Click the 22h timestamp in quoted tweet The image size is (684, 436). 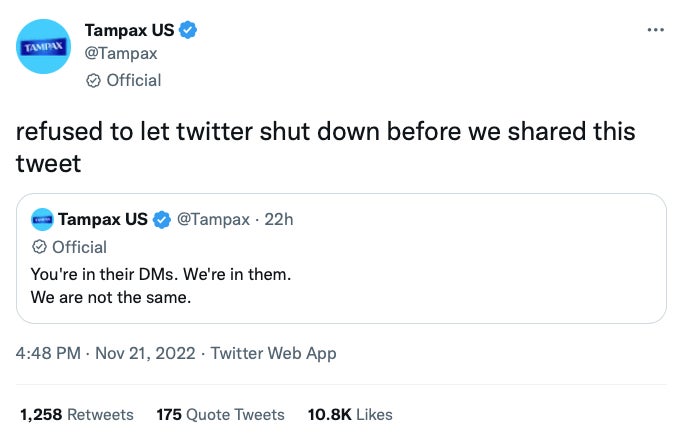point(278,219)
